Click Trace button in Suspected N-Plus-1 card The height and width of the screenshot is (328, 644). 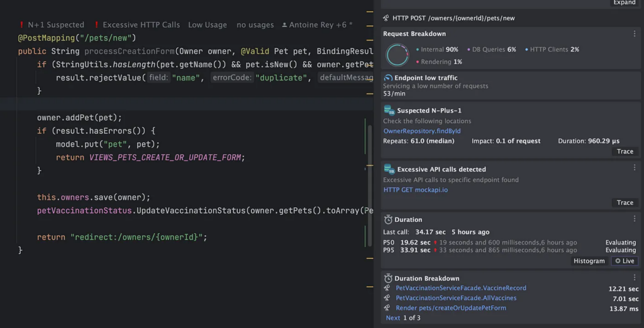pos(625,151)
